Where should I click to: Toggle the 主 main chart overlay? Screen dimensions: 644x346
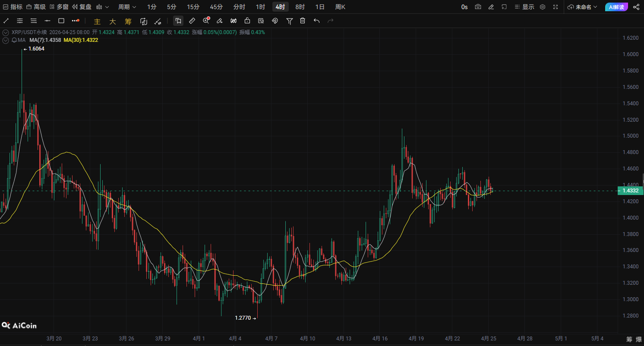click(97, 21)
